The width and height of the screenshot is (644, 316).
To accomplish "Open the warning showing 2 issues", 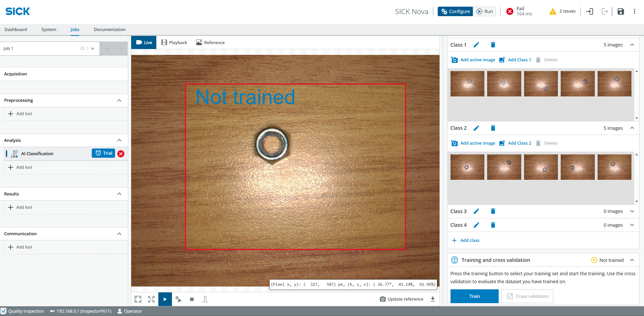I will pyautogui.click(x=562, y=11).
